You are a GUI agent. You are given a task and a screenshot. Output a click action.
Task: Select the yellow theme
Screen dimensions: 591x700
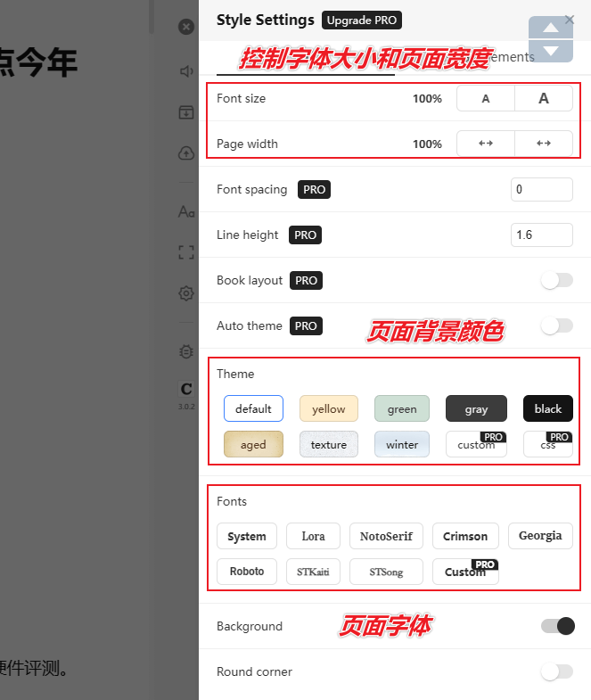(x=329, y=408)
